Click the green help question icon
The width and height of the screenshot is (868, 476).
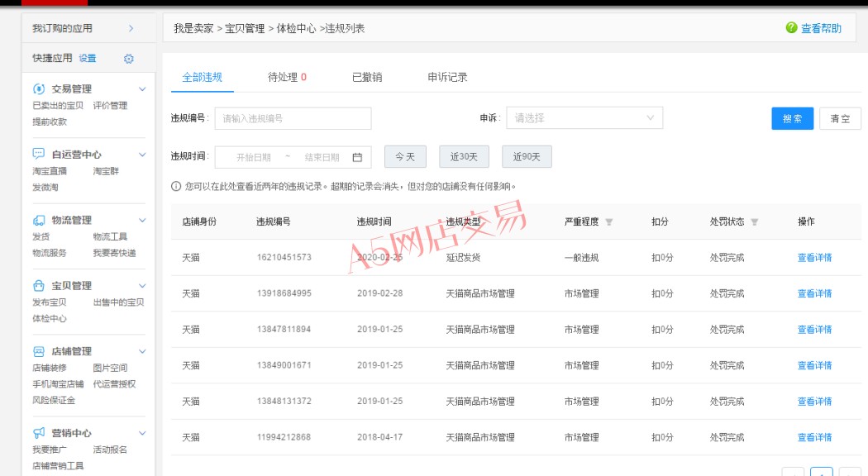click(792, 27)
